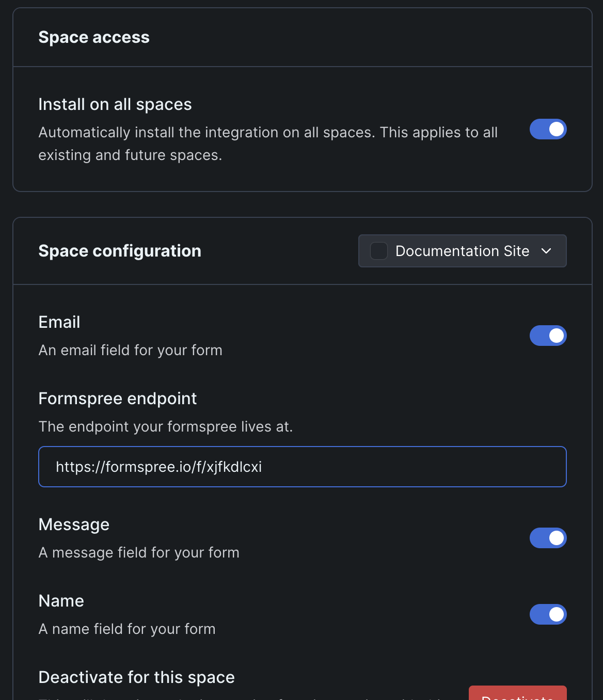Click the "Install on all spaces" label
This screenshot has width=603, height=700.
click(x=115, y=104)
